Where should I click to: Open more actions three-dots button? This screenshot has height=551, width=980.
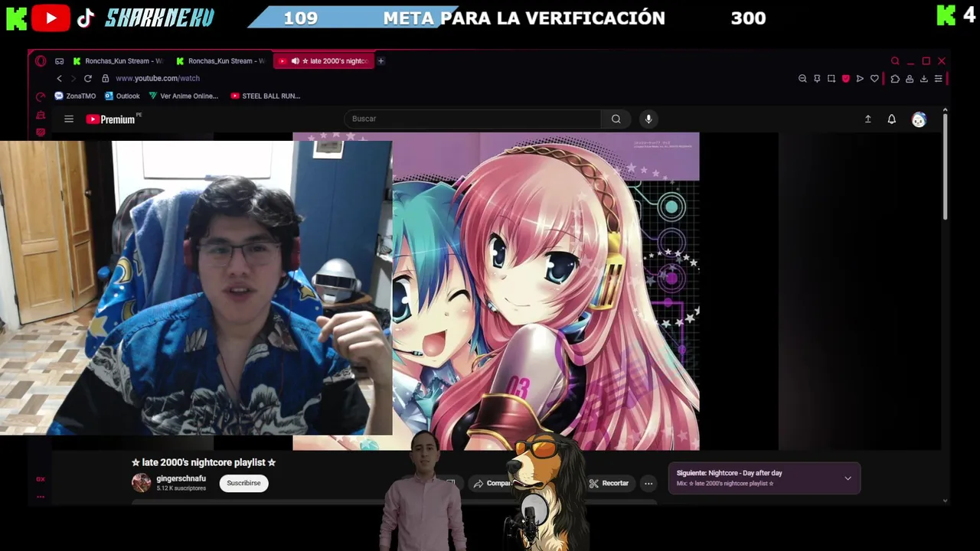(648, 483)
